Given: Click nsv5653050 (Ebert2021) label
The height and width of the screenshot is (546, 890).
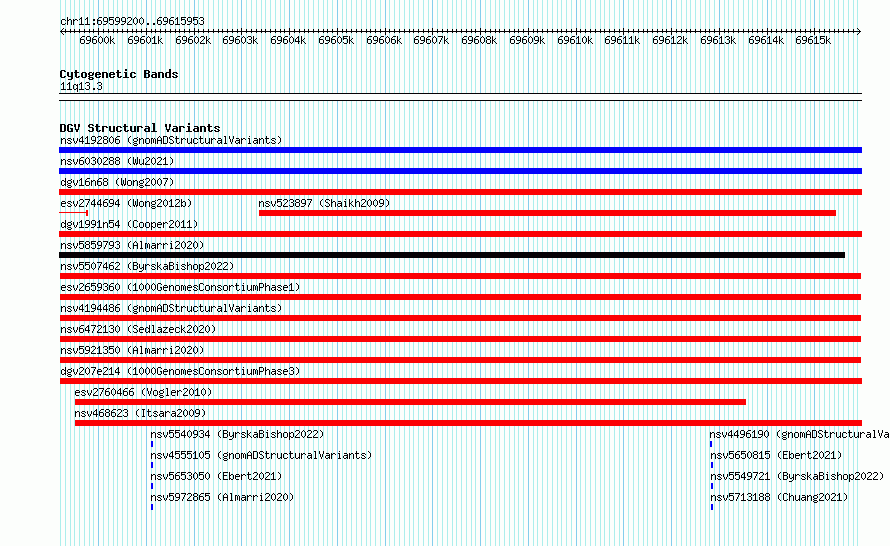Looking at the screenshot, I should (x=216, y=476).
